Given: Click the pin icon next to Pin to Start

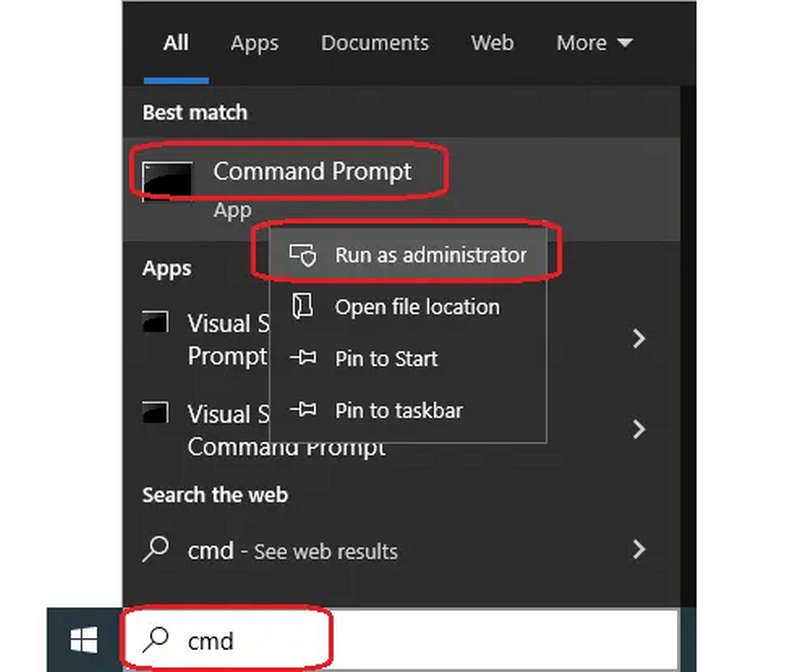Looking at the screenshot, I should click(x=303, y=357).
